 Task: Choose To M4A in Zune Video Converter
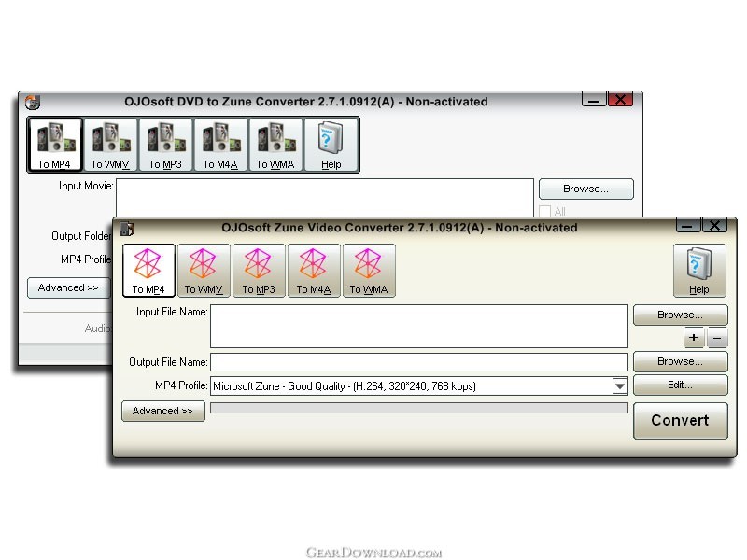pyautogui.click(x=314, y=271)
